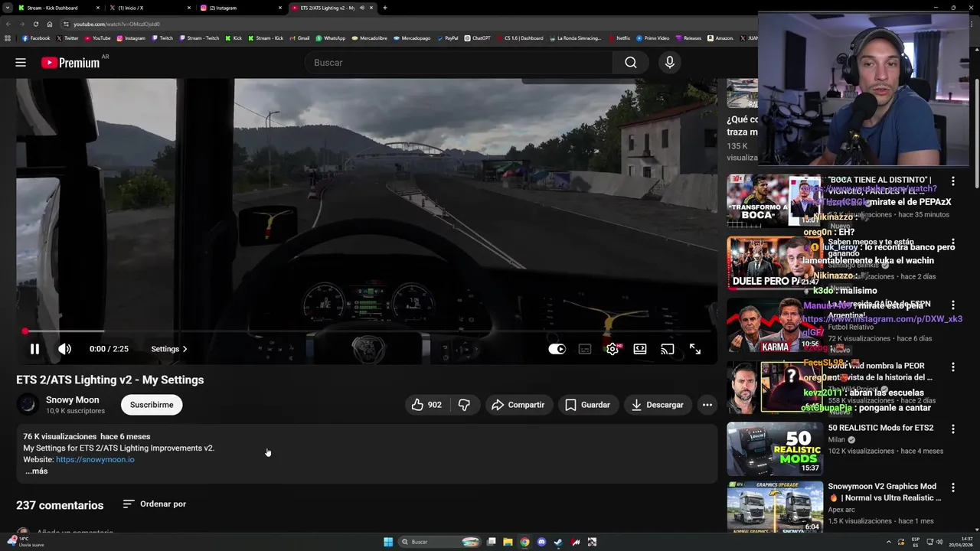Open the snowymoon.io website link
Screen dimensions: 980x551
[x=95, y=460]
